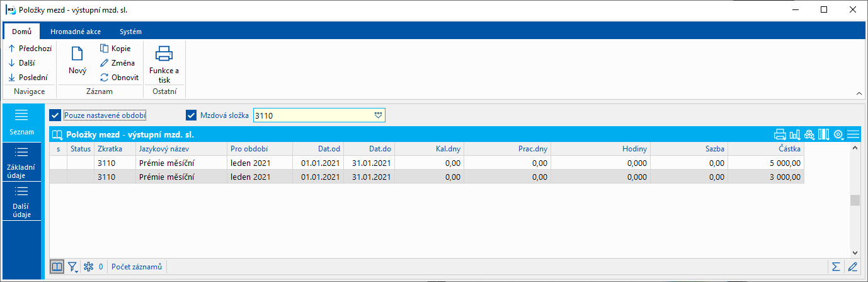The image size is (868, 282).
Task: Open cubes icon menu in table header
Action: click(809, 134)
